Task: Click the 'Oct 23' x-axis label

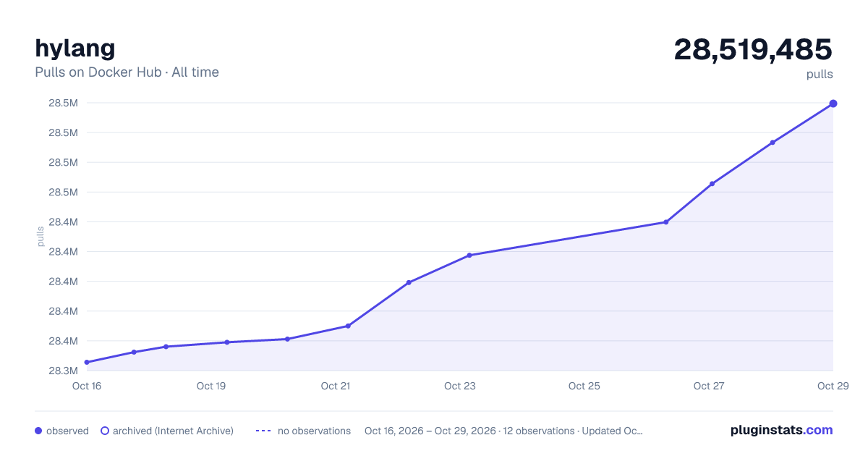Action: pos(460,386)
